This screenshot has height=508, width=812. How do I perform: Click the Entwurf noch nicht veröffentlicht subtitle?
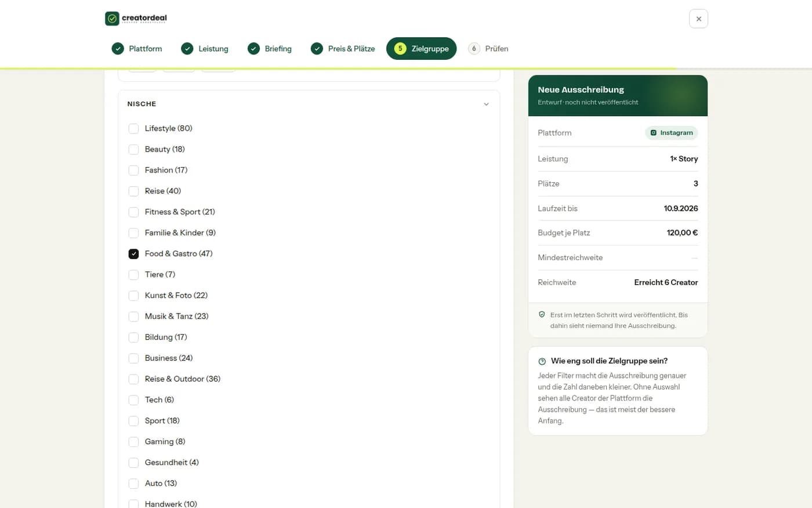click(x=588, y=102)
